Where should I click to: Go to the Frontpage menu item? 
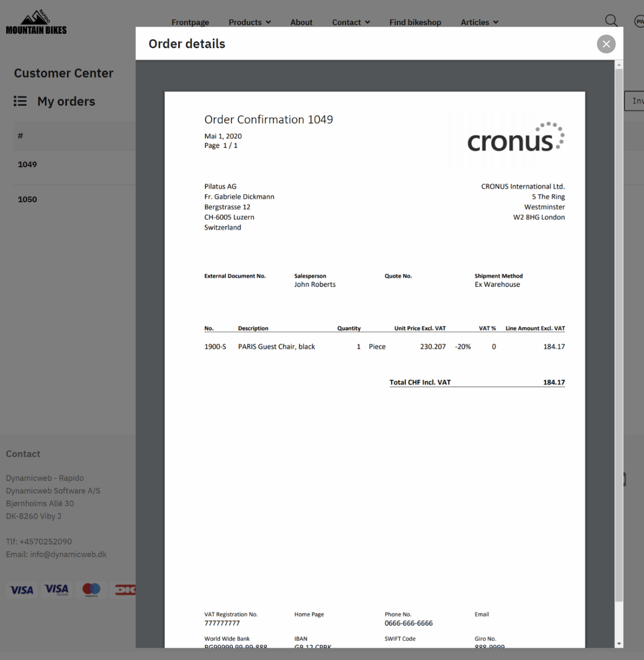click(x=190, y=22)
